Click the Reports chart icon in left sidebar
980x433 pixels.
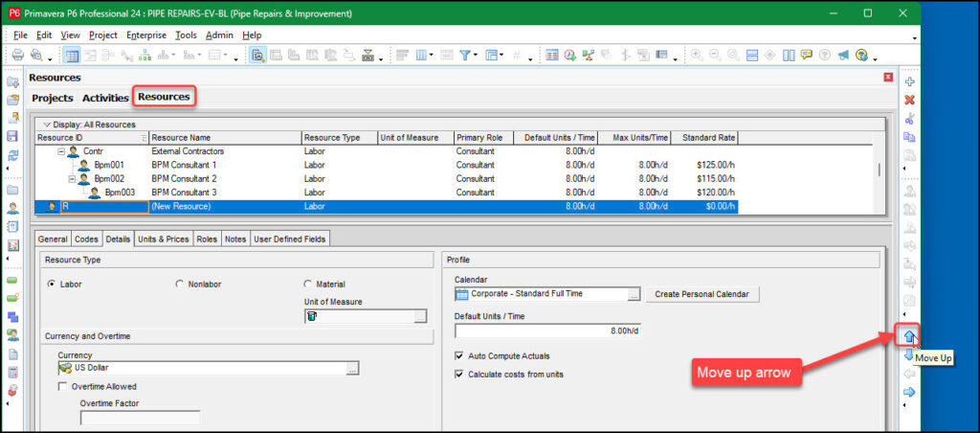[x=12, y=245]
